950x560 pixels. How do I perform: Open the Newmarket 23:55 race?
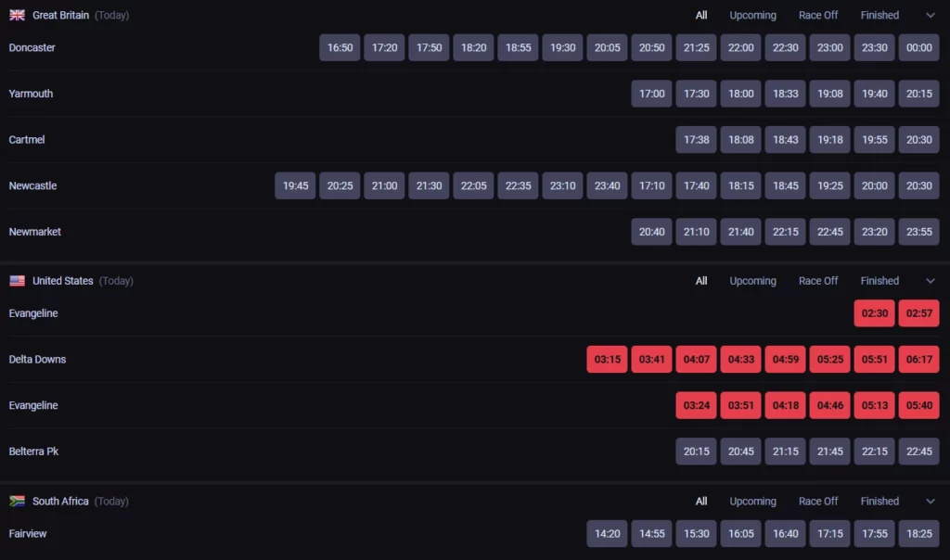[x=919, y=232]
